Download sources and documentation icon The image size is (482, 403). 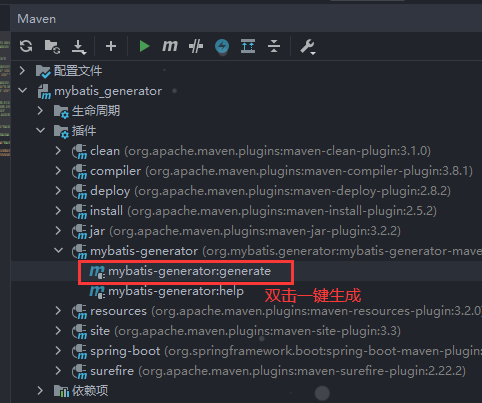(x=79, y=47)
